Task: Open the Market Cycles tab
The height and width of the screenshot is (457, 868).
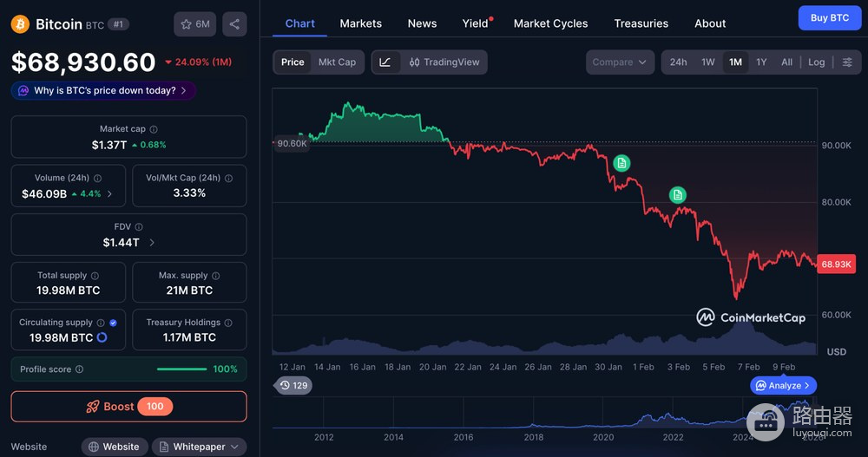Action: (550, 23)
